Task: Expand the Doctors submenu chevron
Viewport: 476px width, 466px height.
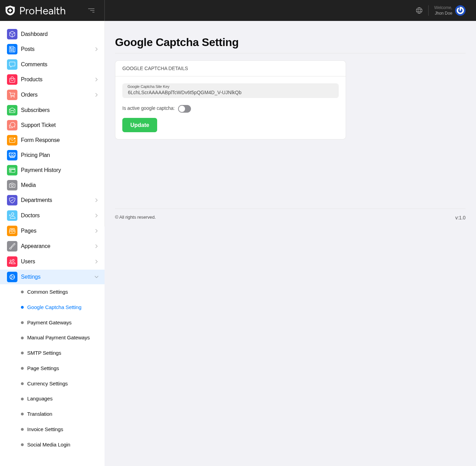Action: click(97, 216)
